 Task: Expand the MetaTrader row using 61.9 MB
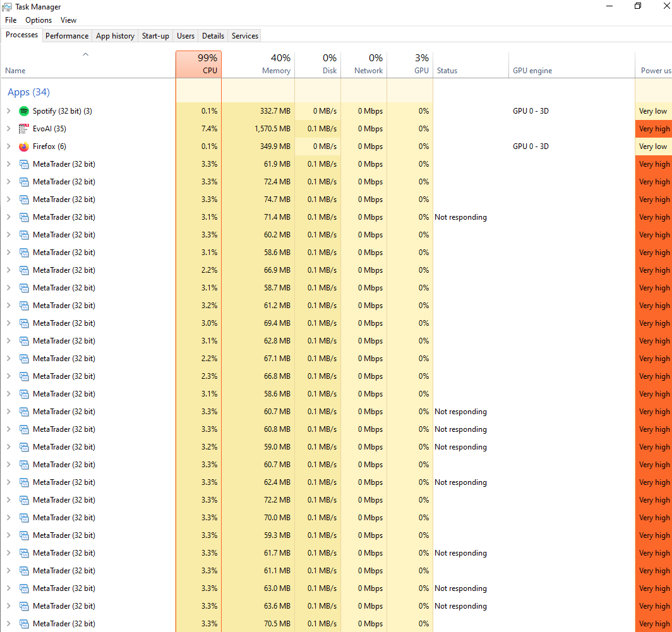[x=8, y=164]
